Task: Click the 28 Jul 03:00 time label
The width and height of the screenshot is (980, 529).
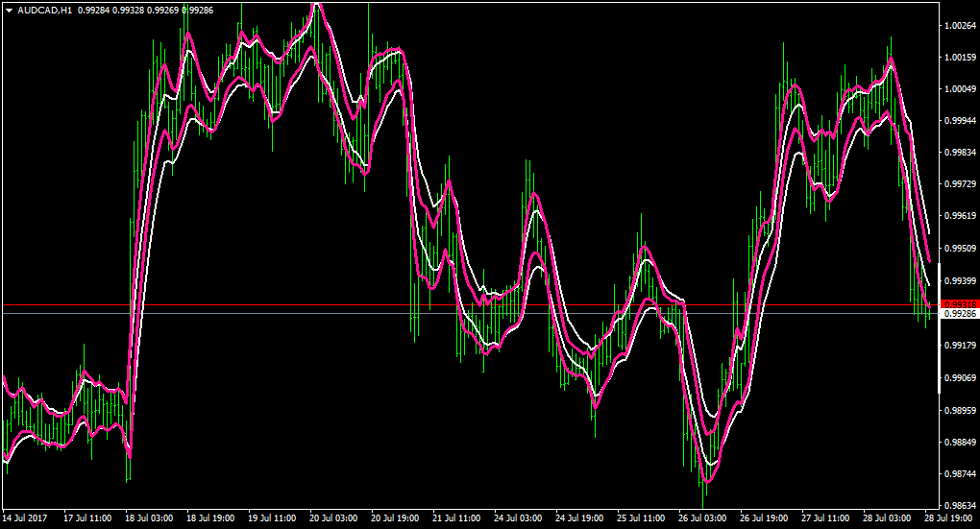Action: pos(887,518)
